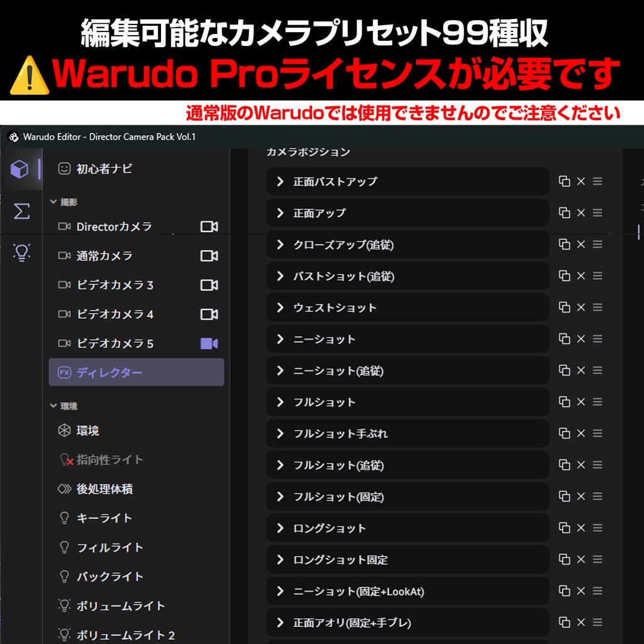The width and height of the screenshot is (644, 644).
Task: Duplicate the ニーショット(固定+LookAt) preset
Action: [564, 591]
